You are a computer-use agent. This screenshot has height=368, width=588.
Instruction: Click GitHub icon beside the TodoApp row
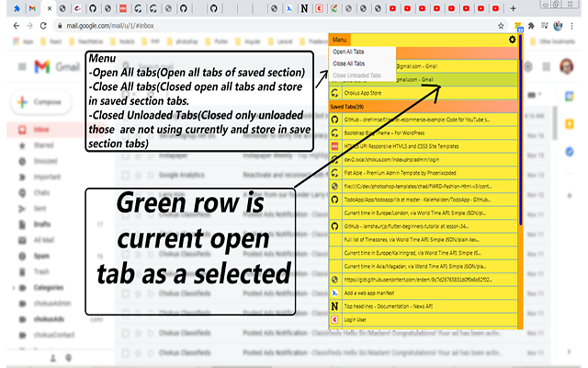[x=334, y=200]
